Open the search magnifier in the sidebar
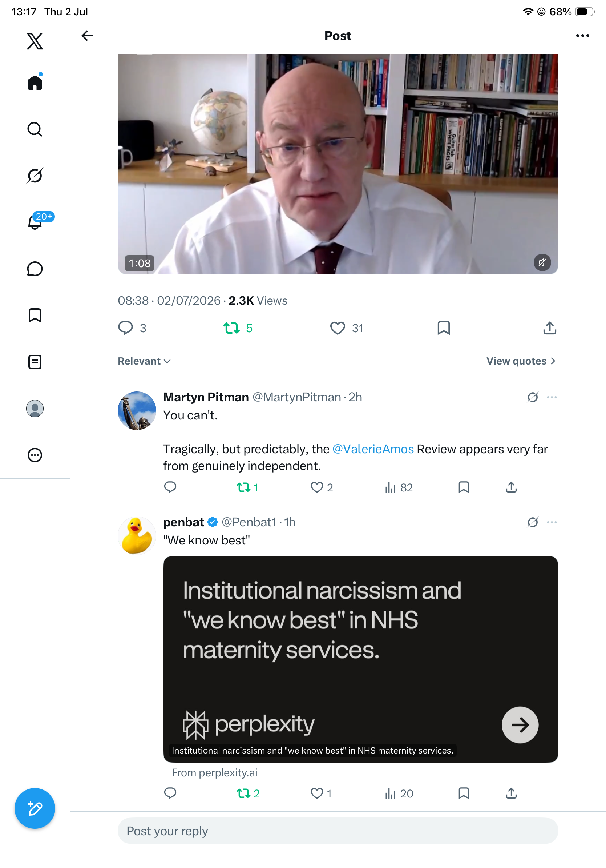 click(35, 129)
